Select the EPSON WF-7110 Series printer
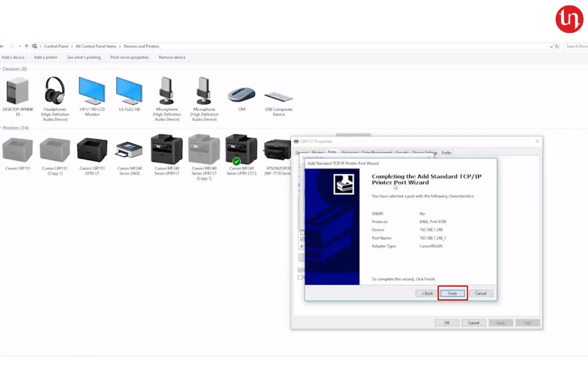The image size is (588, 392). [277, 149]
